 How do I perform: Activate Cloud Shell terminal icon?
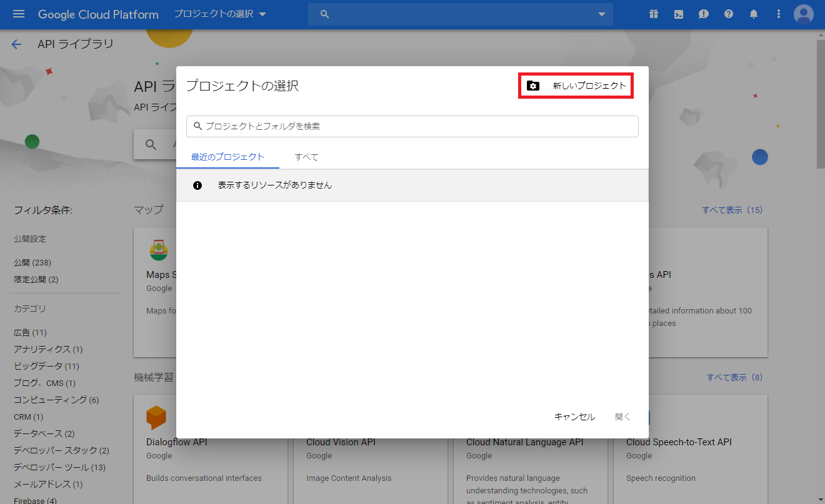(679, 14)
